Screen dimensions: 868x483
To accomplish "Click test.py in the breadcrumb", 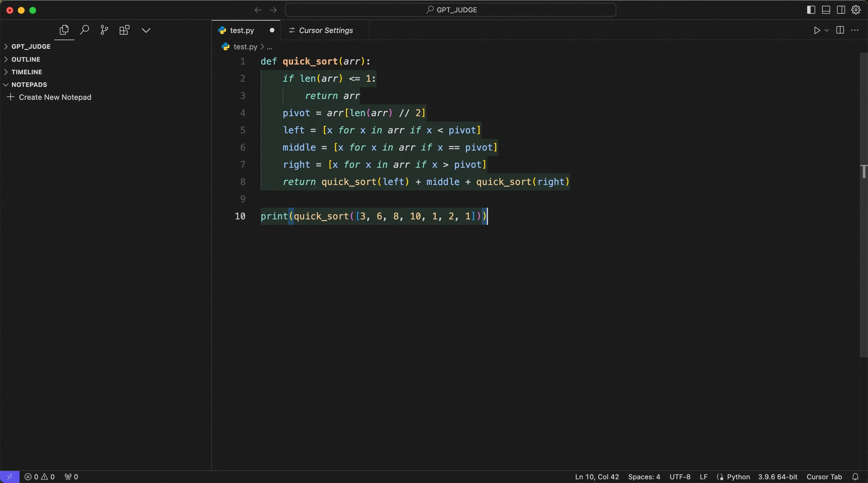I will [x=245, y=47].
